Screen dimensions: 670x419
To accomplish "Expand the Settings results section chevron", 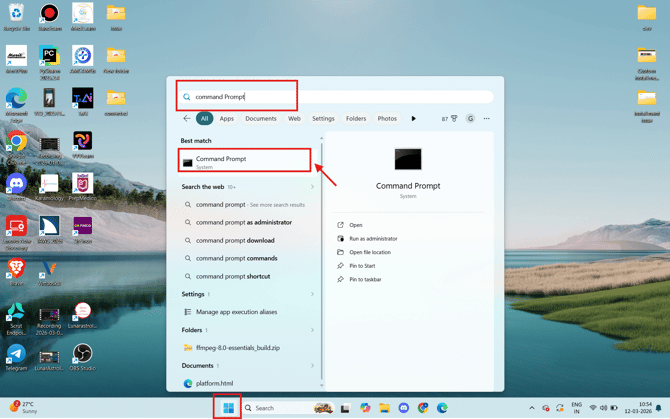I will (x=312, y=294).
